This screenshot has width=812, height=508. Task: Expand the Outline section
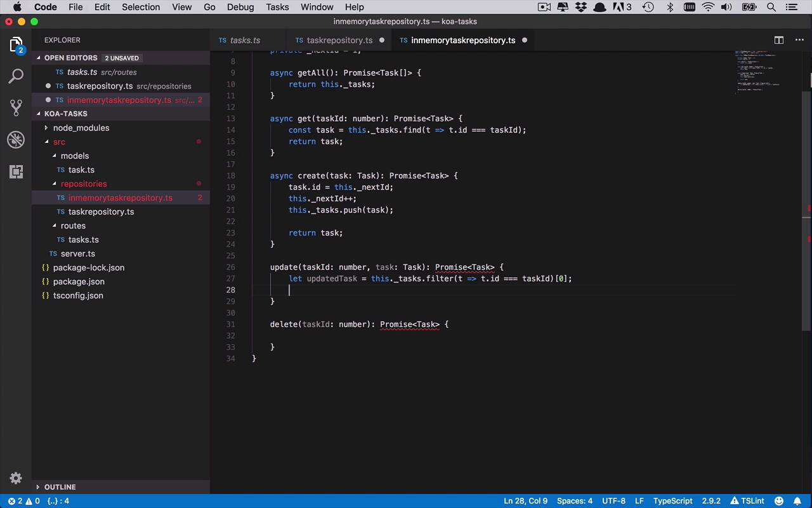point(60,487)
